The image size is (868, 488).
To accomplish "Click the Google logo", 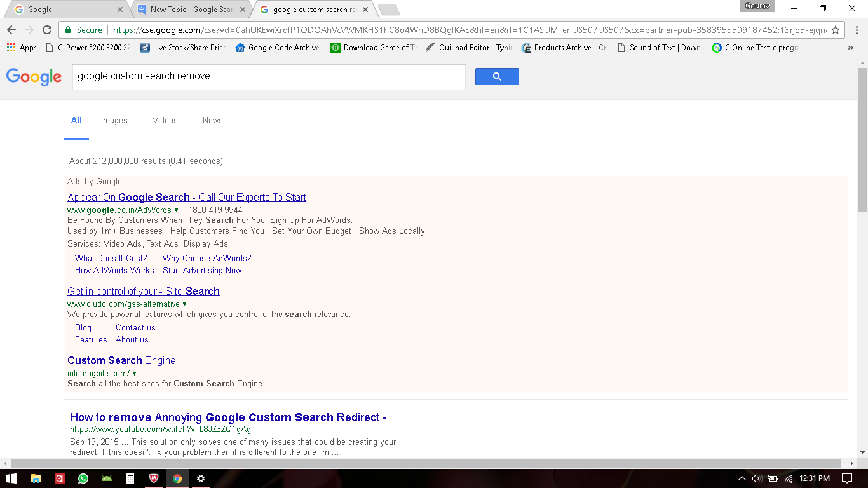I will [34, 76].
